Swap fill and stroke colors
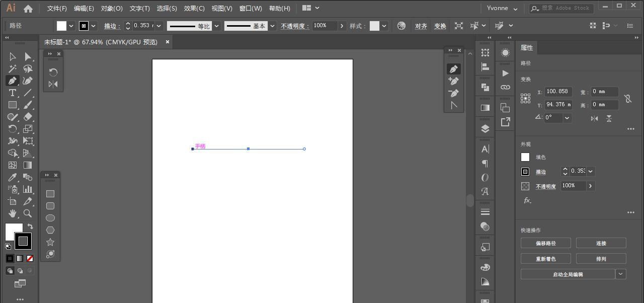644x303 pixels. click(x=29, y=226)
